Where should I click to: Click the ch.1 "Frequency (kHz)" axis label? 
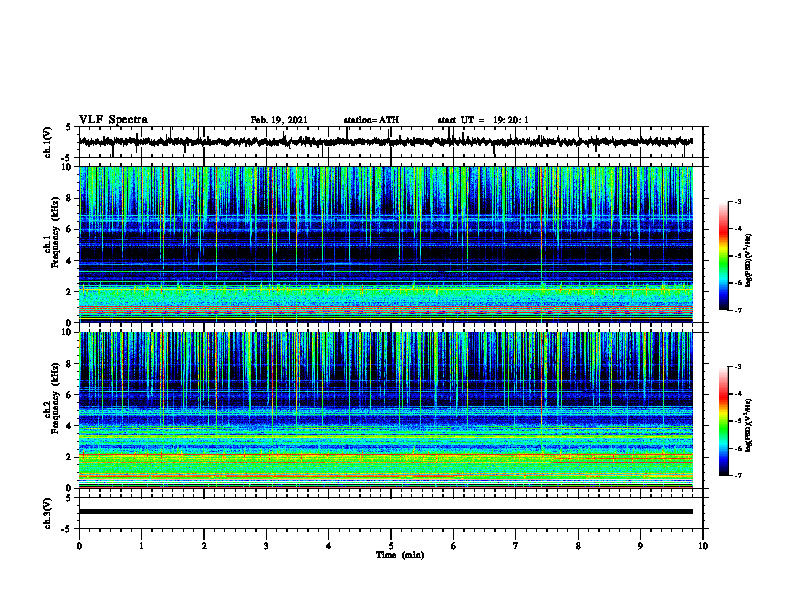[55, 233]
